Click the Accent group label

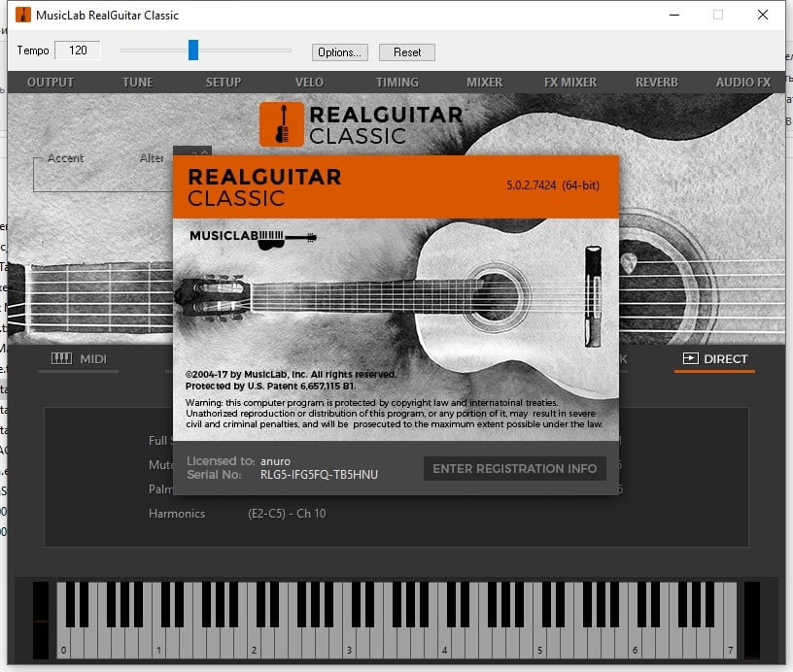66,158
